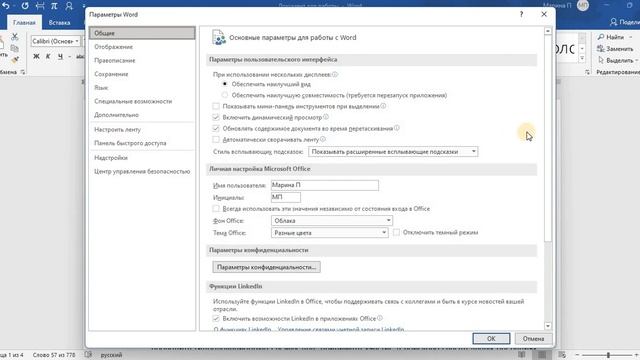Click the info icon beside Включить динамический просмотр

coord(326,117)
